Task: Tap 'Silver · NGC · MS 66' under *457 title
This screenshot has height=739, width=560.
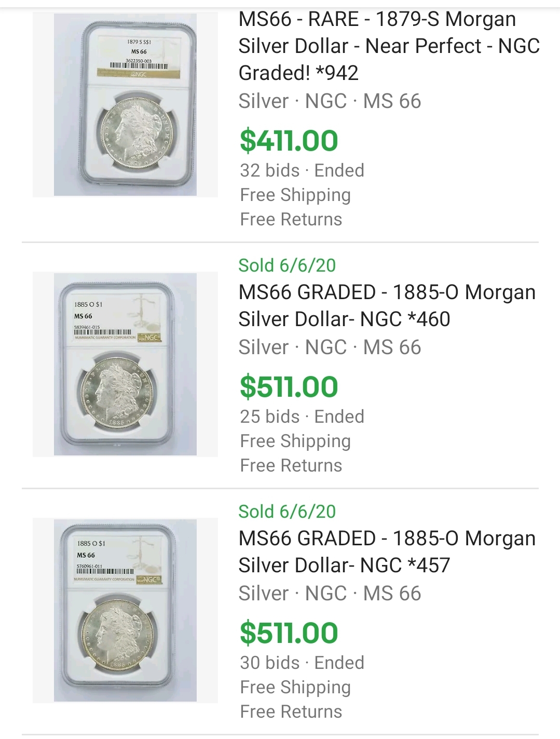Action: (x=330, y=594)
